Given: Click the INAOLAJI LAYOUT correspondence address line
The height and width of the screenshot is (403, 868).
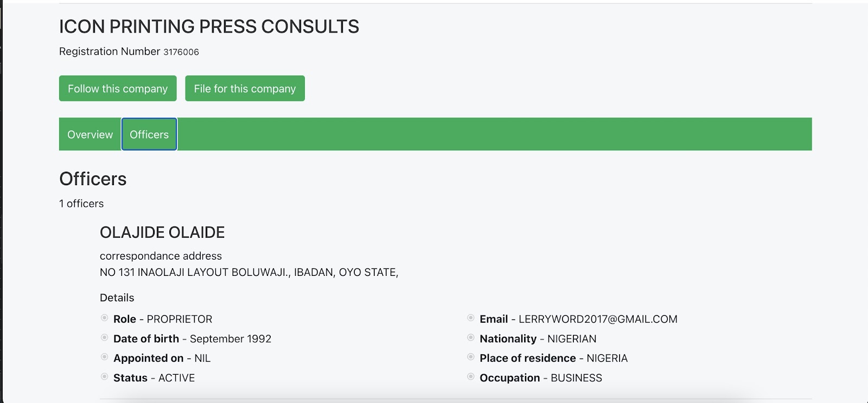Looking at the screenshot, I should [249, 273].
